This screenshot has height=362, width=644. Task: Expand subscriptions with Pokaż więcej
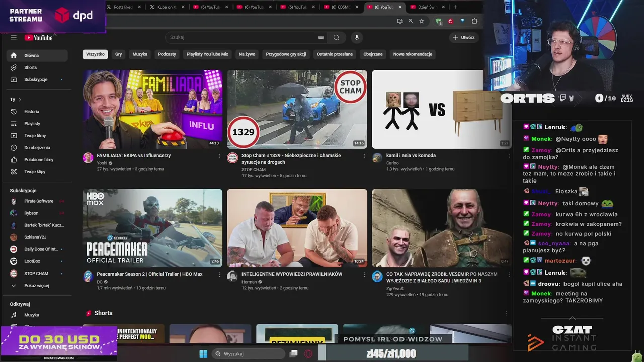click(x=37, y=285)
